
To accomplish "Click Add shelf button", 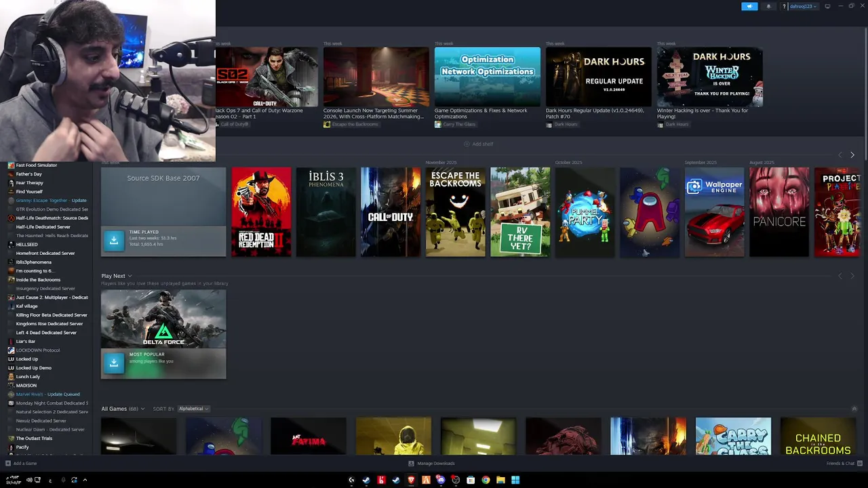I will click(x=479, y=144).
